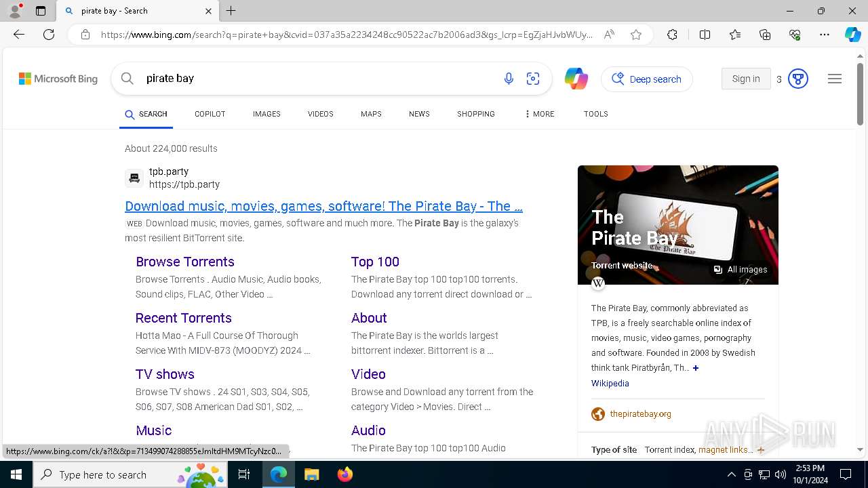868x488 pixels.
Task: Go back to the previous page
Action: coord(19,35)
